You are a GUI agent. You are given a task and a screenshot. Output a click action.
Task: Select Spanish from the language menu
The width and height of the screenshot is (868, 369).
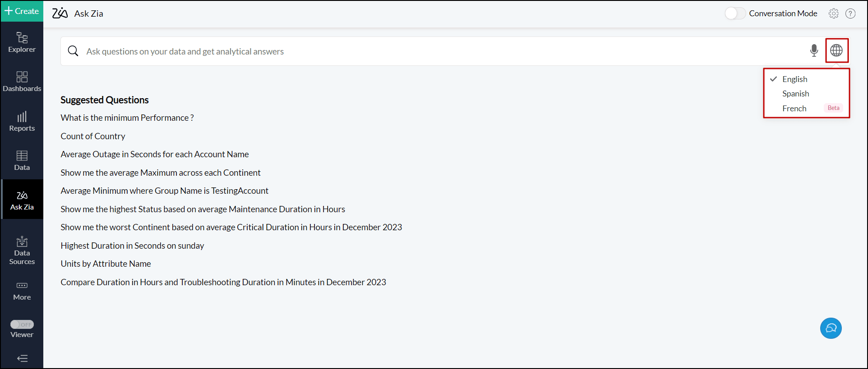pyautogui.click(x=795, y=94)
